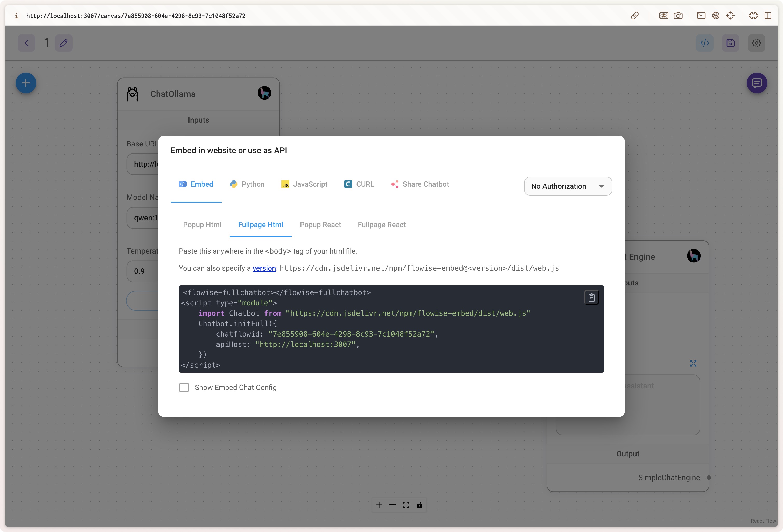Select the Popup React tab
The width and height of the screenshot is (783, 532).
coord(320,225)
